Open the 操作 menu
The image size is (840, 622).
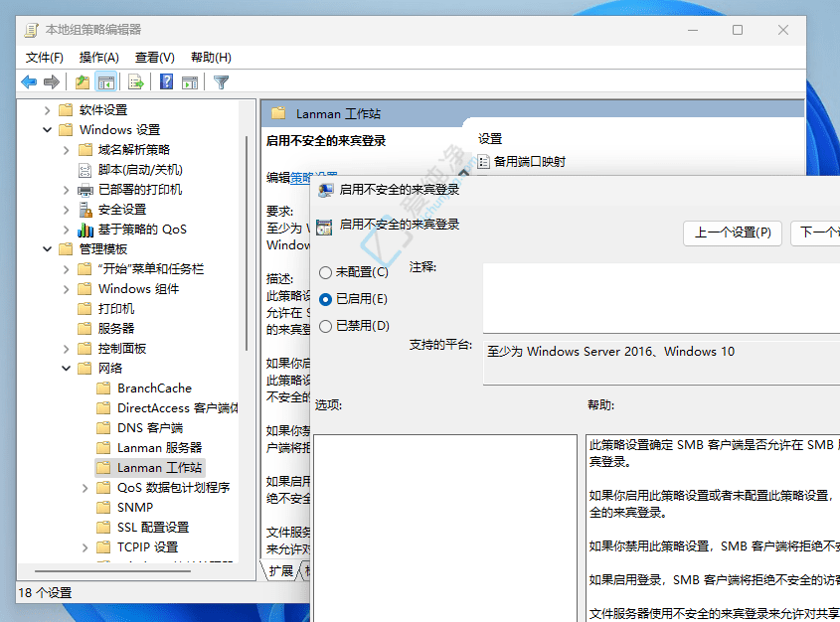coord(98,57)
